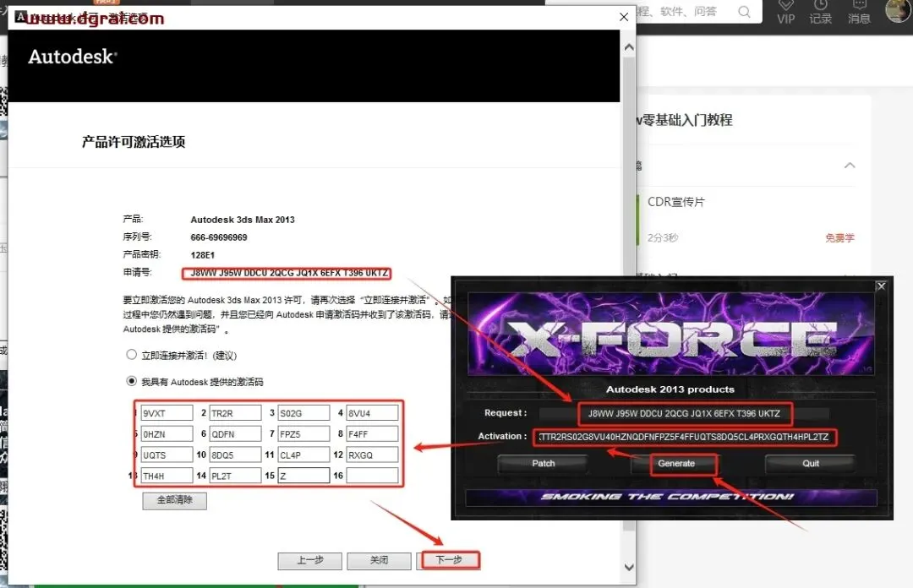The image size is (913, 588).
Task: Click activation code field 6 containing QDFN
Action: (235, 433)
